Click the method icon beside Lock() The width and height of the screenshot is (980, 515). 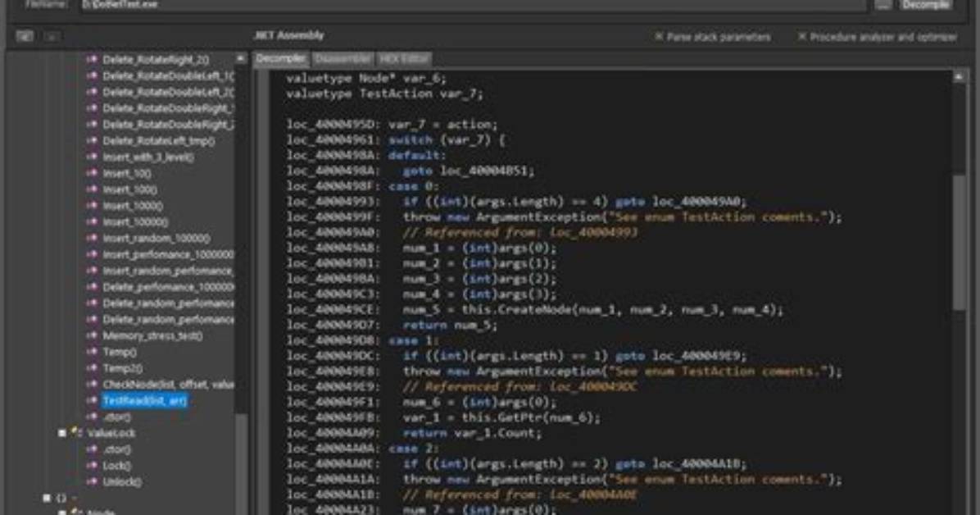pos(92,466)
